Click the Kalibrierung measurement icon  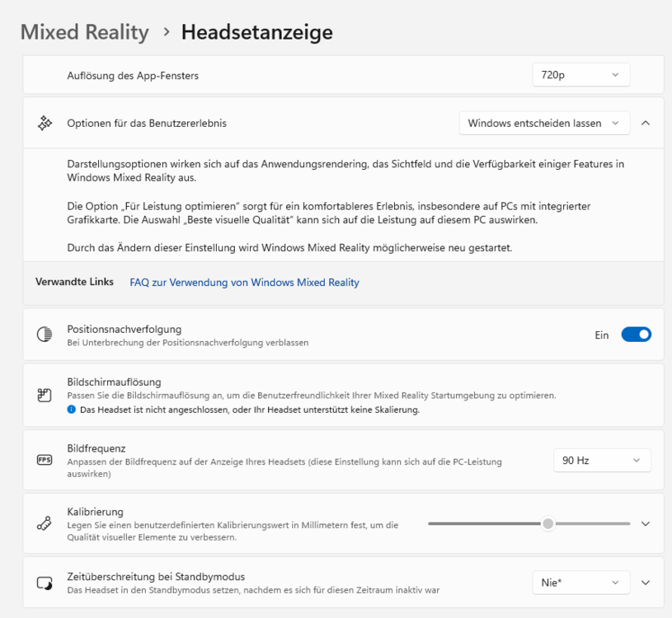[45, 524]
